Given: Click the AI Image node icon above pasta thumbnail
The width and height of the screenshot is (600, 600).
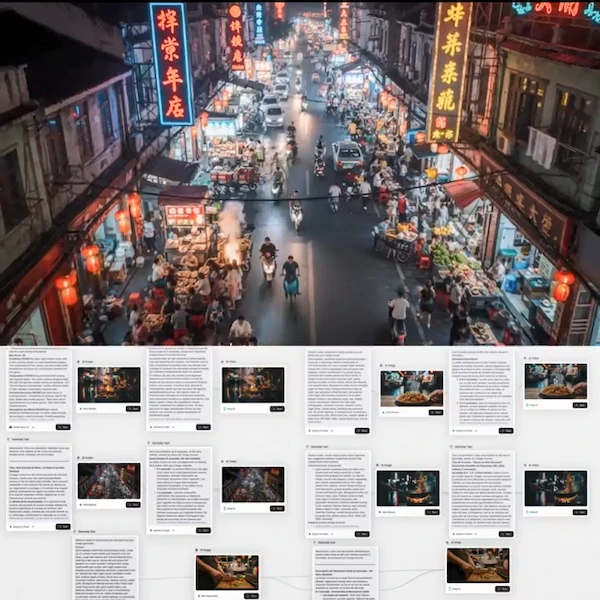Looking at the screenshot, I should click(384, 366).
